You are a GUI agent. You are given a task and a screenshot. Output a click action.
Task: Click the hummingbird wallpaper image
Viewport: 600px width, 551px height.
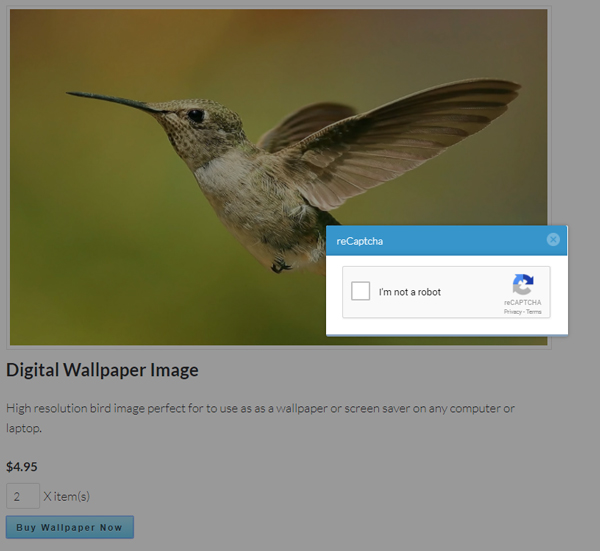click(x=279, y=177)
